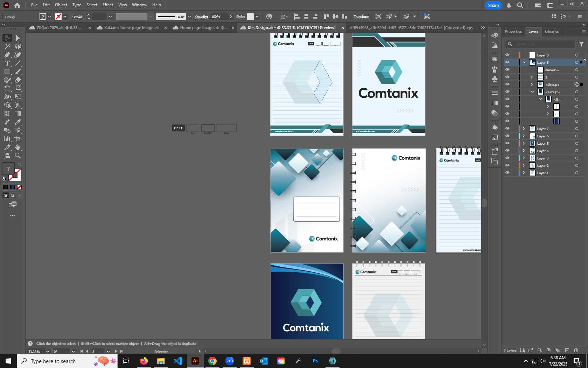588x368 pixels.
Task: Switch to the Libraries tab
Action: pyautogui.click(x=552, y=32)
